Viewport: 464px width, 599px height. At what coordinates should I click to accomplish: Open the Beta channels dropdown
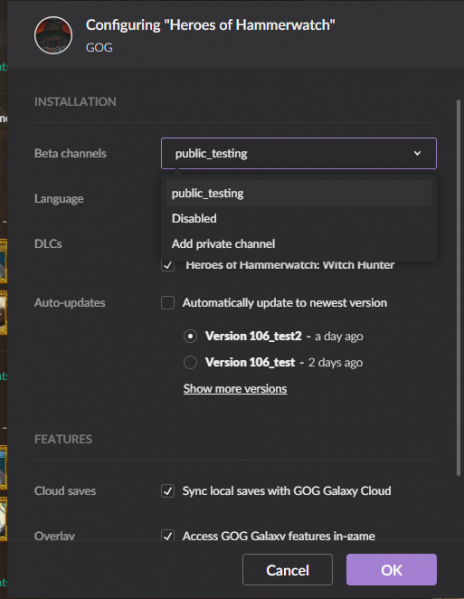coord(299,153)
